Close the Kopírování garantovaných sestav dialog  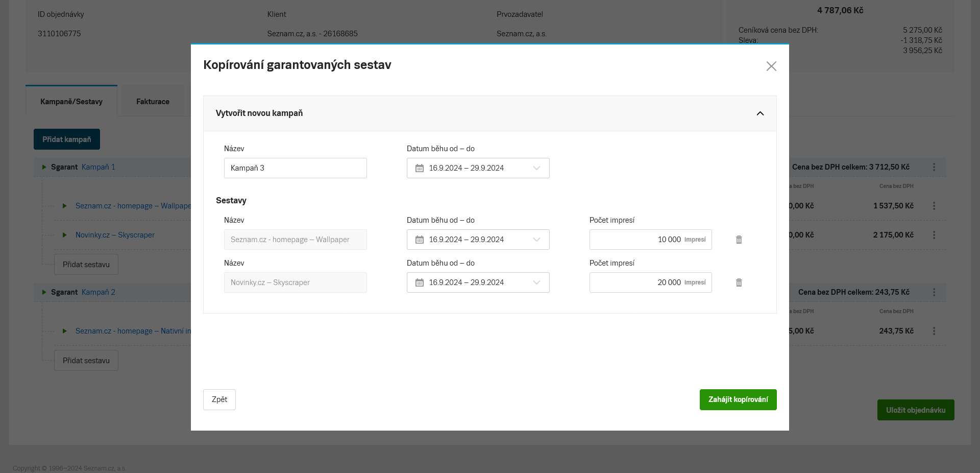coord(771,66)
